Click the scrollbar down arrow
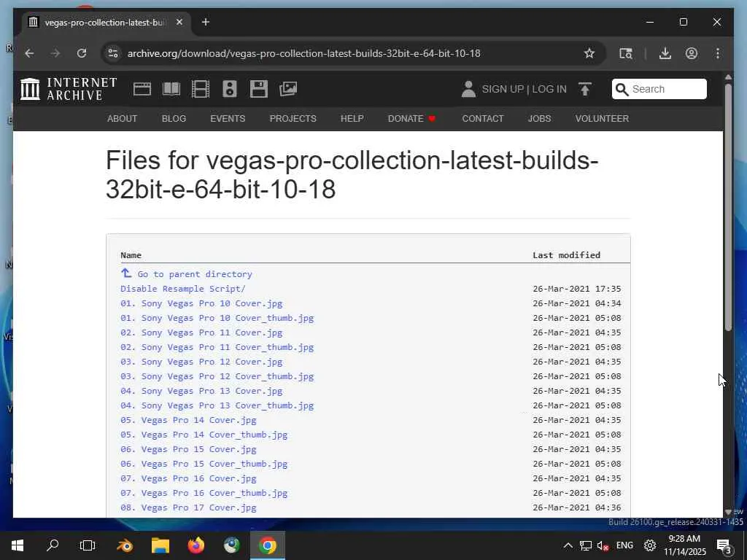Image resolution: width=747 pixels, height=560 pixels. pyautogui.click(x=728, y=512)
